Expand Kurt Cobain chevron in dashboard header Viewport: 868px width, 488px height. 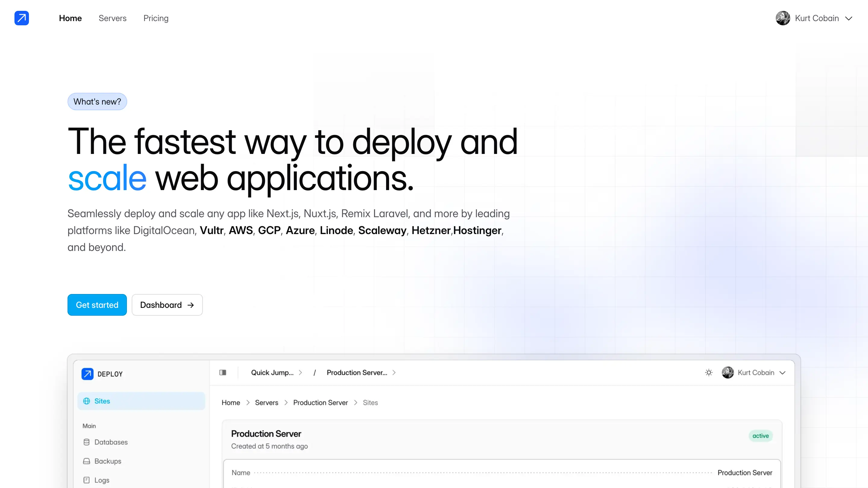pos(782,373)
